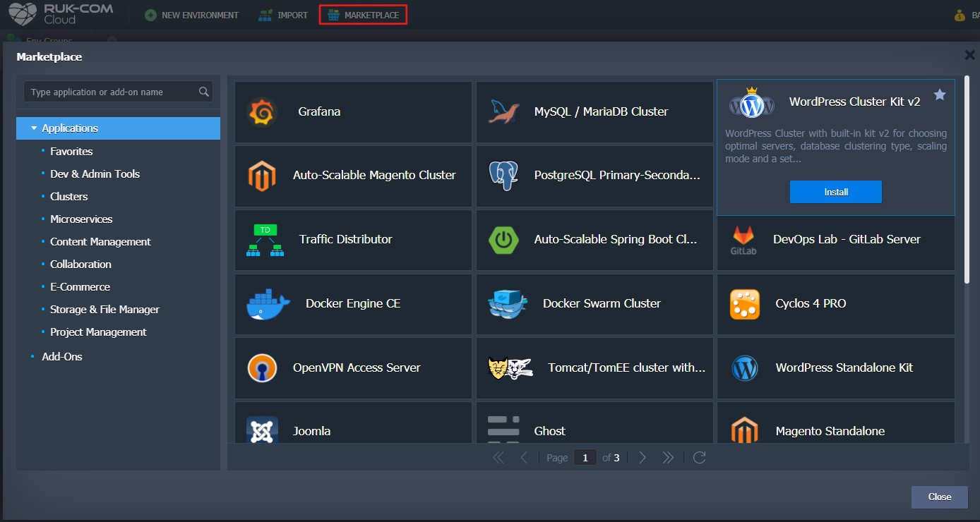Go to previous page arrow
The height and width of the screenshot is (522, 980).
tap(524, 458)
